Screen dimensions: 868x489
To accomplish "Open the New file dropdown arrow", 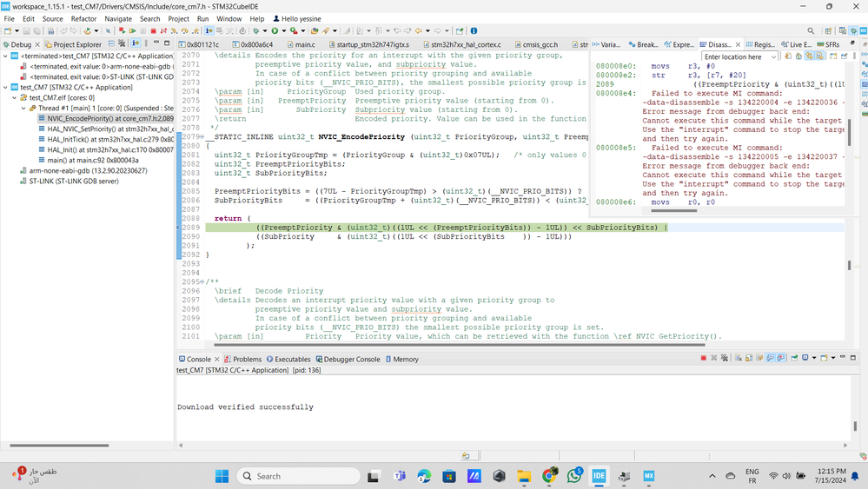I will click(x=17, y=31).
